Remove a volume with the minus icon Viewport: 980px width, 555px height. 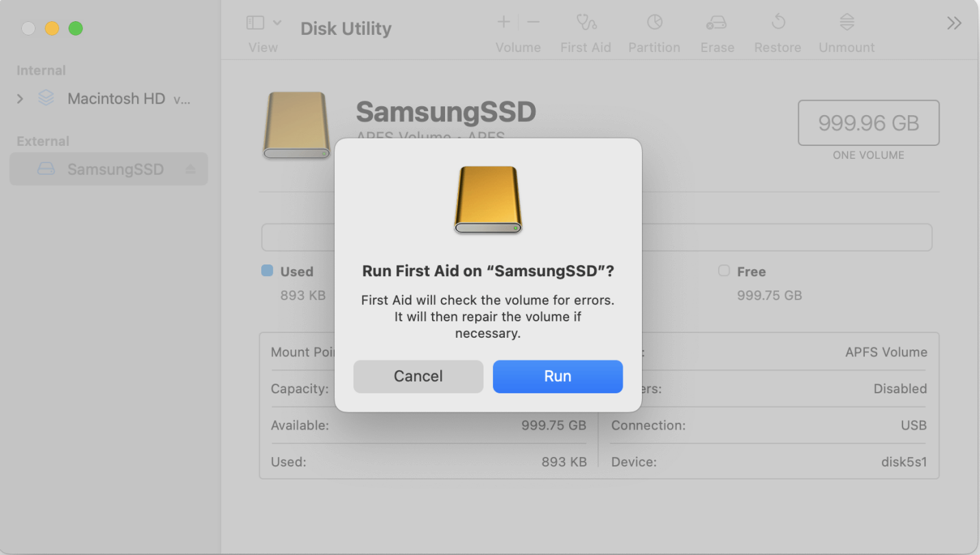[533, 21]
